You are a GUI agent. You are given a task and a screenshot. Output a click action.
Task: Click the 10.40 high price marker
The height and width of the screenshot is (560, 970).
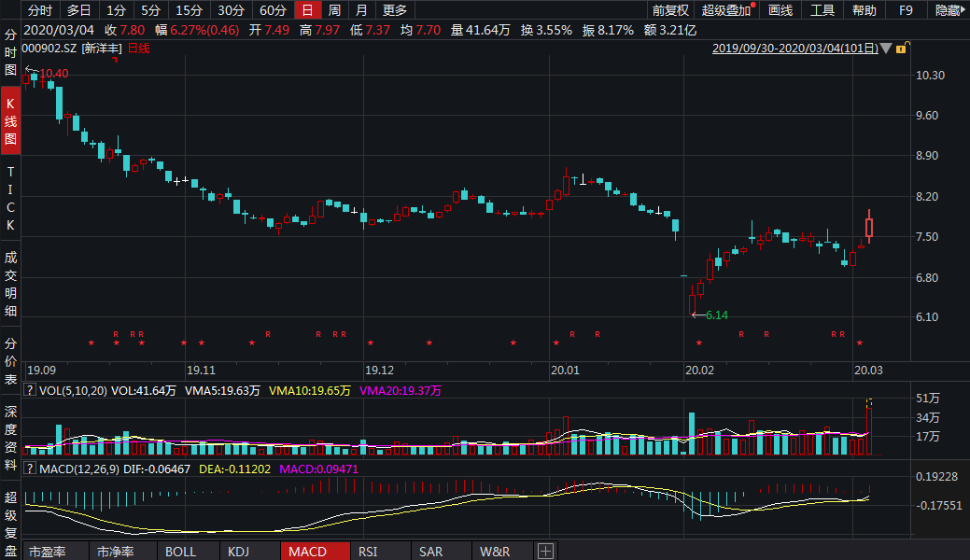pos(54,73)
